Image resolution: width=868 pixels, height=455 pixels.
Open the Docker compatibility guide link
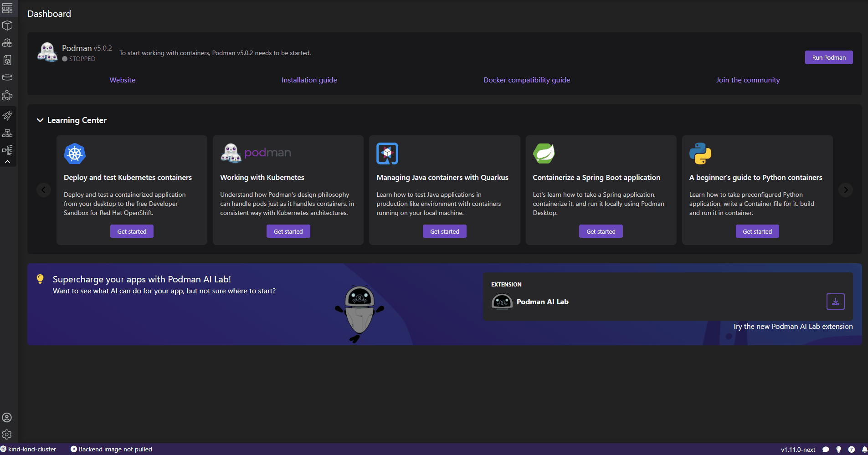[527, 80]
